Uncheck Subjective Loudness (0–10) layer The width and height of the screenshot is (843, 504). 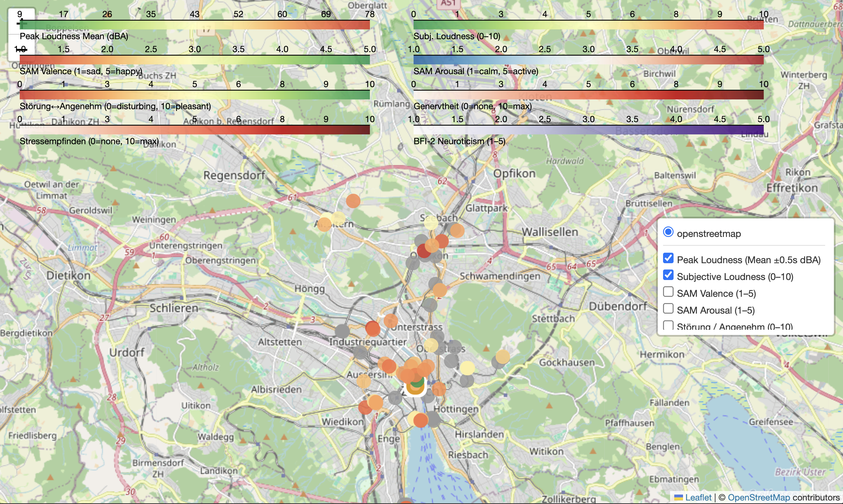pos(668,275)
